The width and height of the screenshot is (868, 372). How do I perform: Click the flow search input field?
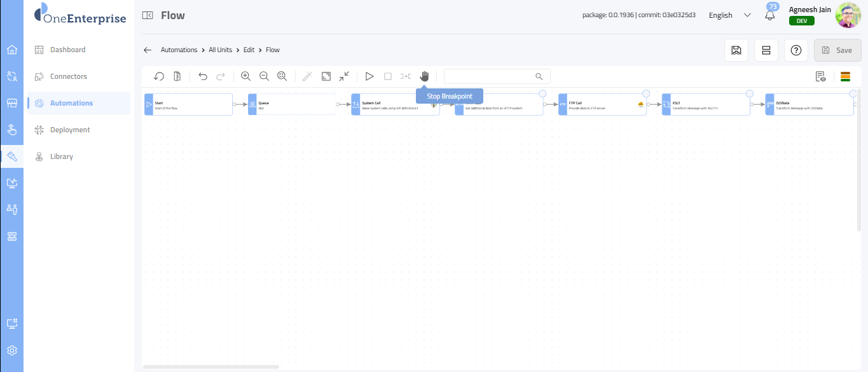(490, 76)
